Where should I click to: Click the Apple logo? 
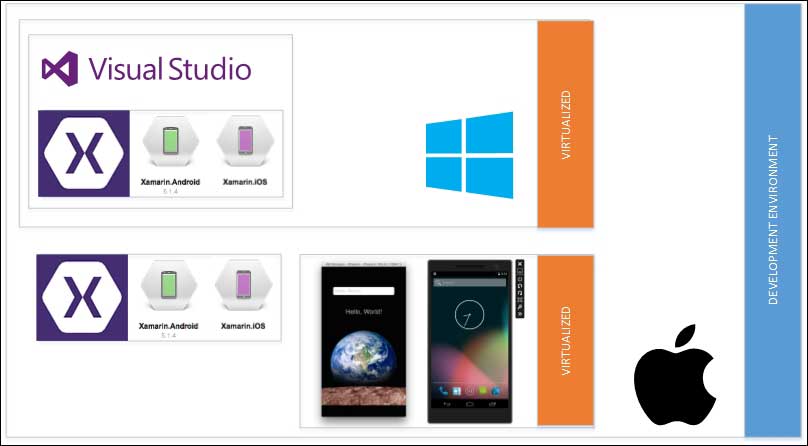[675, 375]
